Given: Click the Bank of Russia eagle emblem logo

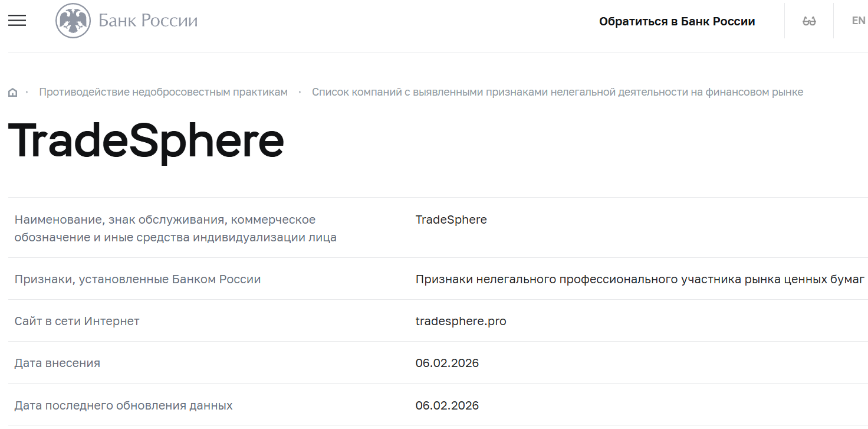Looking at the screenshot, I should click(x=71, y=19).
